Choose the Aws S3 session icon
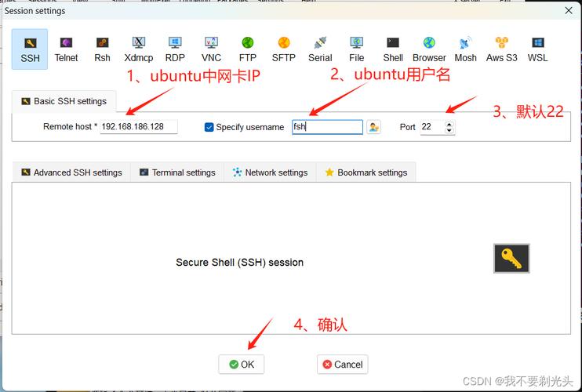Image resolution: width=582 pixels, height=392 pixels. 501,49
